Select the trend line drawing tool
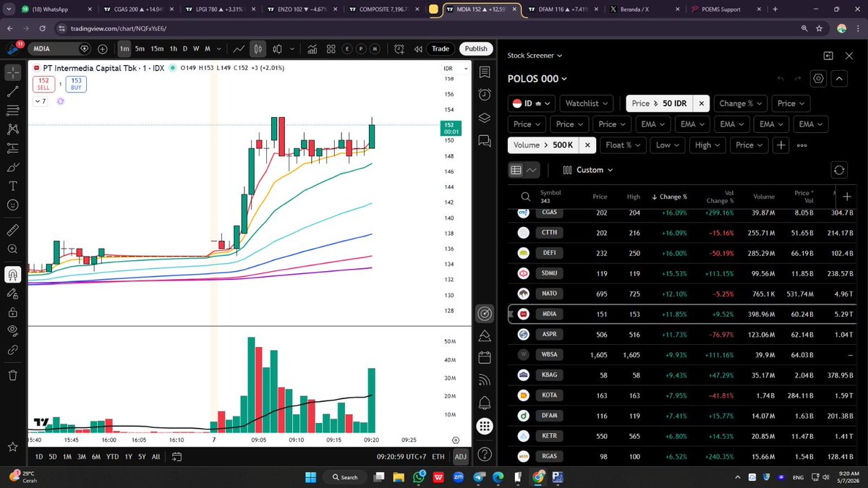This screenshot has height=488, width=868. pos(12,92)
